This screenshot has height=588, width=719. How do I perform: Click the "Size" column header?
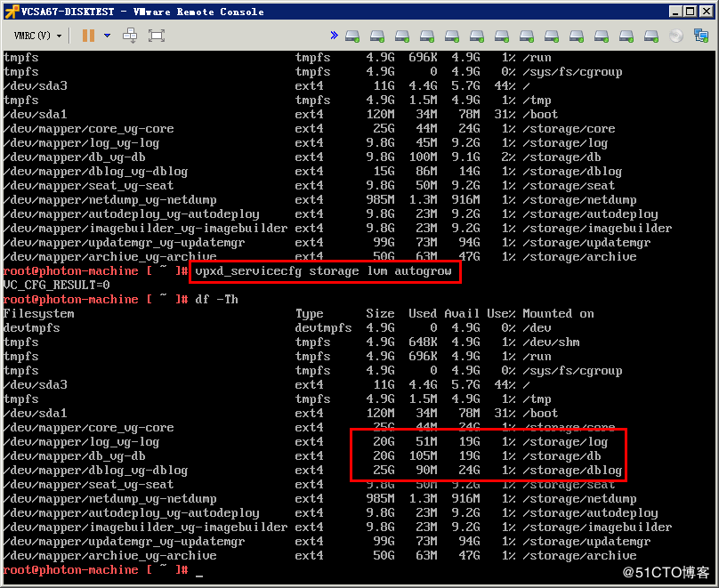(380, 313)
